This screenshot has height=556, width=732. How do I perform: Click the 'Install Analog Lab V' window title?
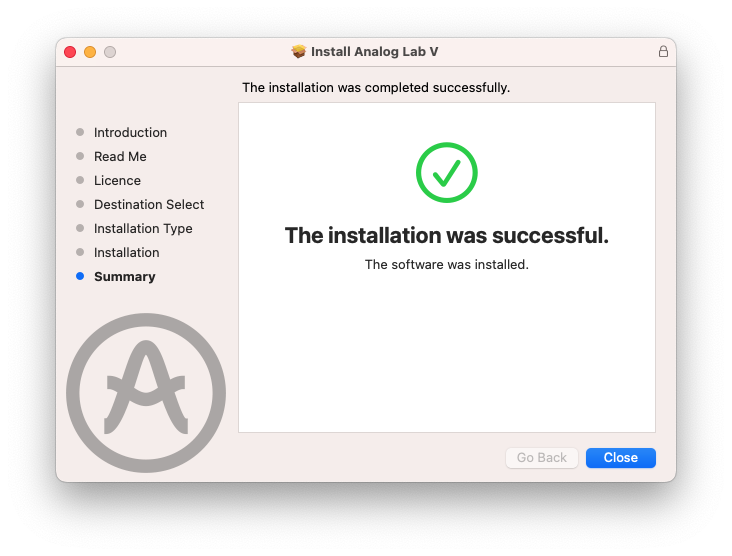pos(374,52)
